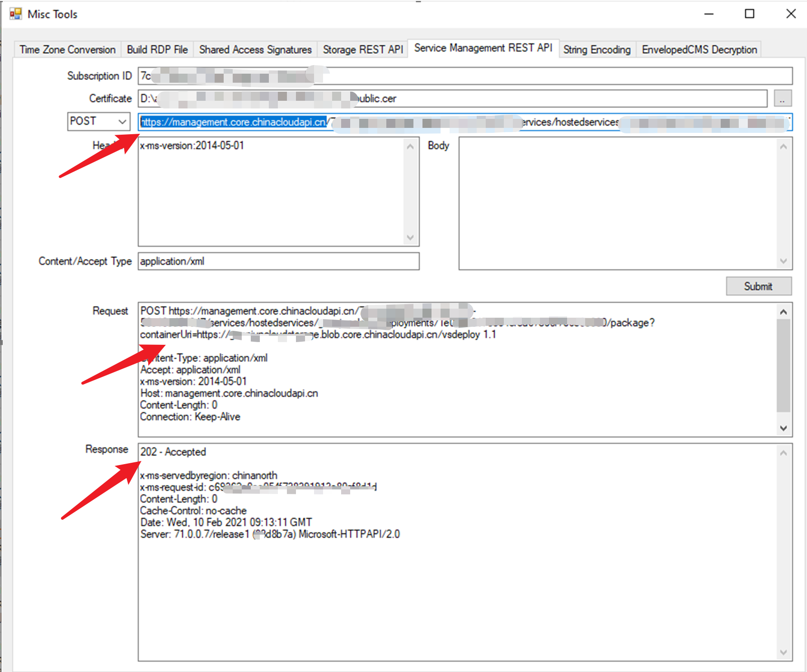This screenshot has width=807, height=672.
Task: Select the Storage REST API tab
Action: point(362,50)
